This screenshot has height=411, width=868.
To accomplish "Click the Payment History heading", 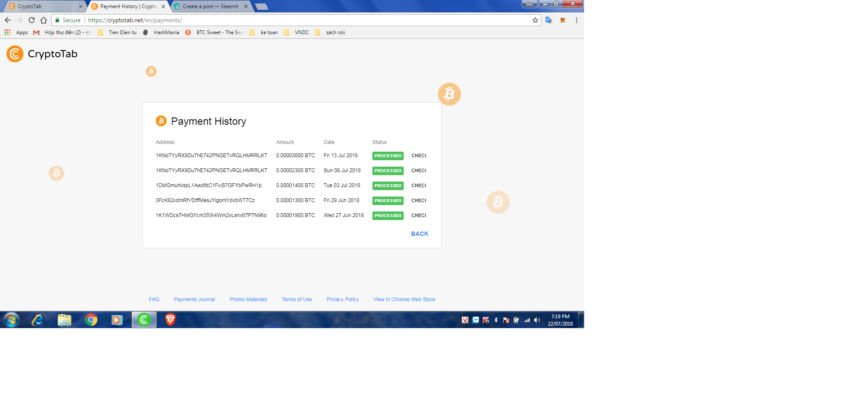I will click(209, 121).
